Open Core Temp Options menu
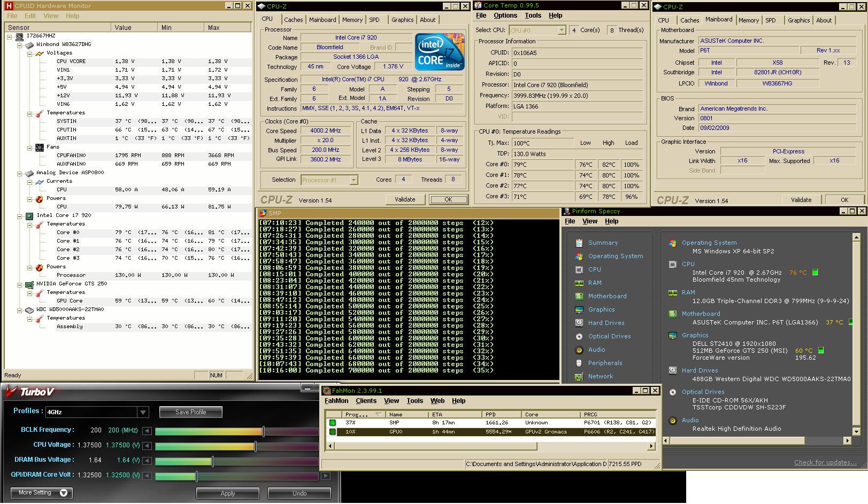Screen dimensions: 868x504 point(505,15)
